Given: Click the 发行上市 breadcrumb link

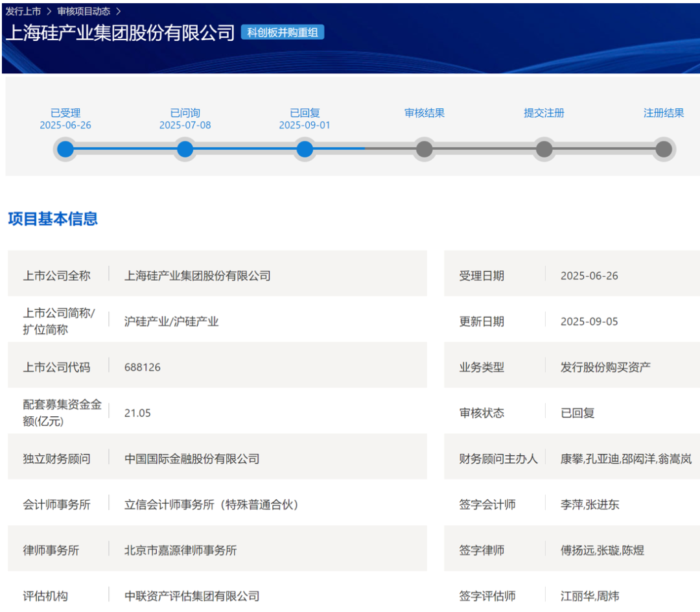Looking at the screenshot, I should pos(23,12).
